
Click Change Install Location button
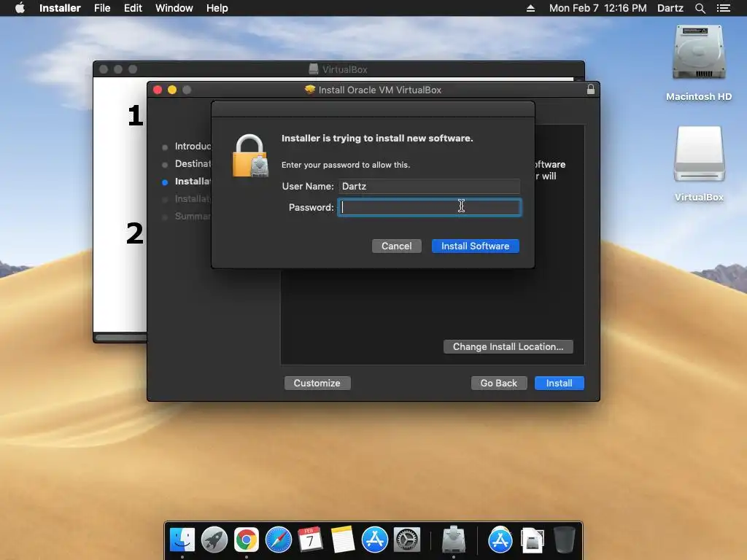pos(508,346)
